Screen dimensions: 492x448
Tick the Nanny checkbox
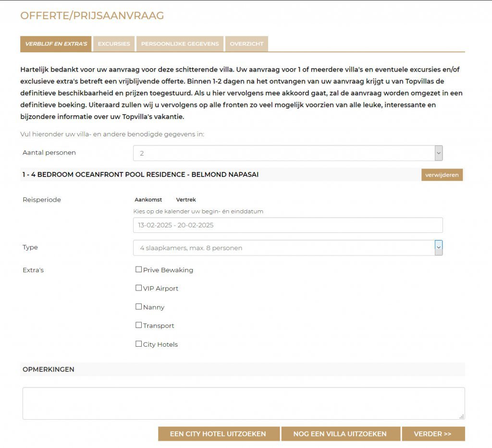click(138, 307)
